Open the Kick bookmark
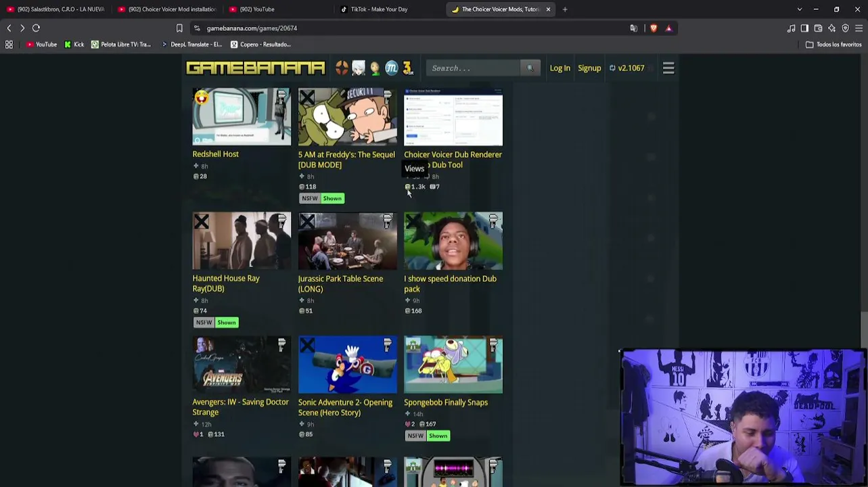Viewport: 868px width, 487px height. click(x=74, y=45)
